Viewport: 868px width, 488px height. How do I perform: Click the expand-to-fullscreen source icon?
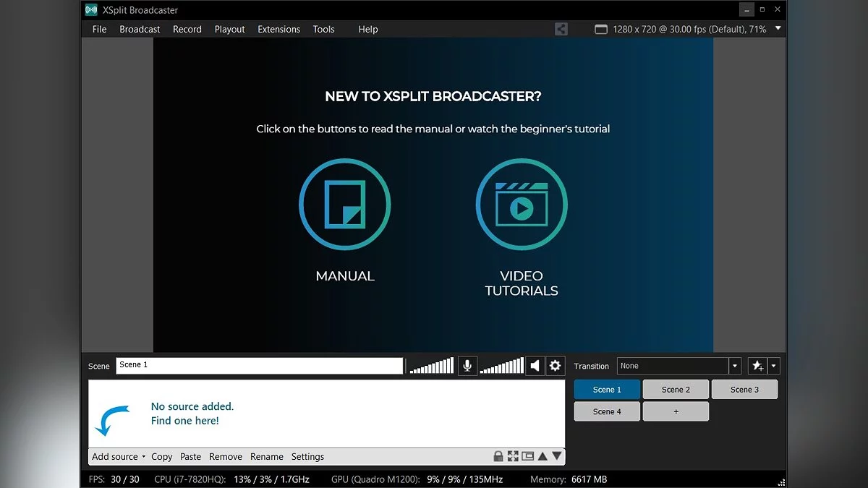(513, 456)
